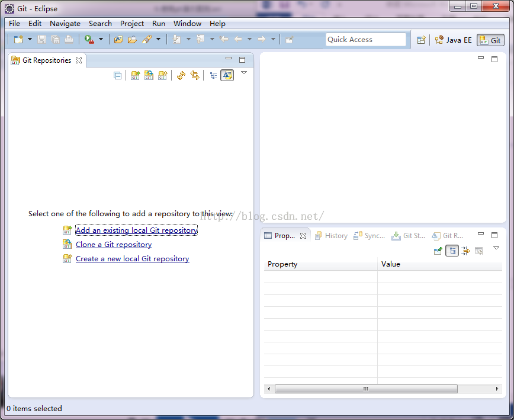Click the Search flashlight toolbar icon
Screen dimensions: 514x420
tap(146, 40)
